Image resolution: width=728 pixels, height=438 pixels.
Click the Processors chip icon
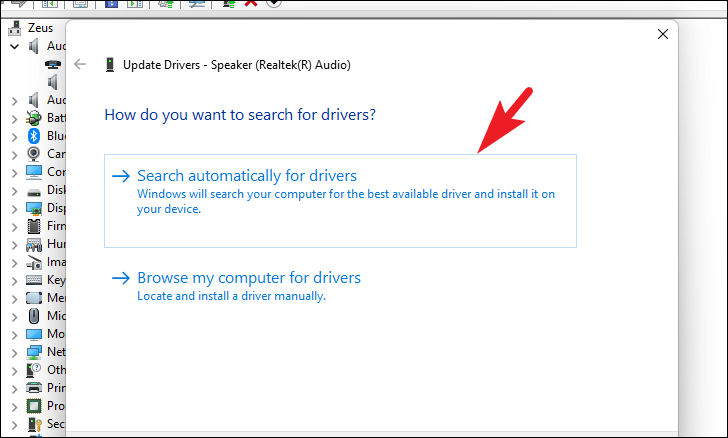(34, 406)
